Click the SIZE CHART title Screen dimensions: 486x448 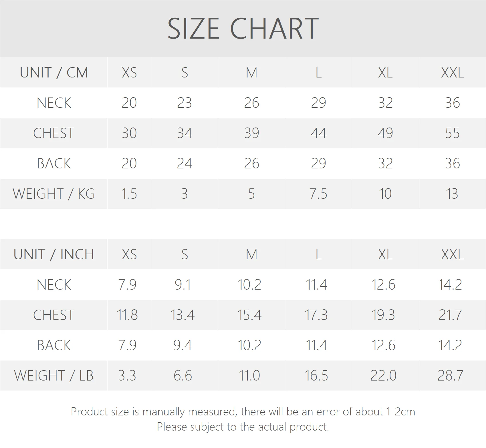pyautogui.click(x=243, y=29)
